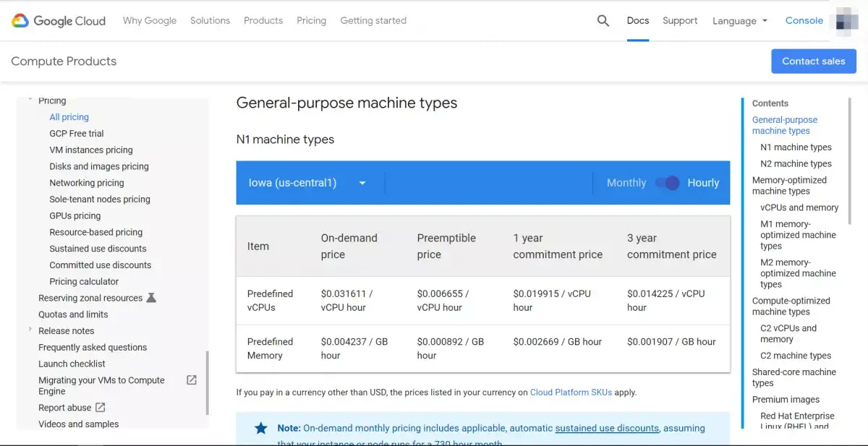Follow the Cloud Platform SKUs link
This screenshot has width=868, height=446.
tap(571, 393)
